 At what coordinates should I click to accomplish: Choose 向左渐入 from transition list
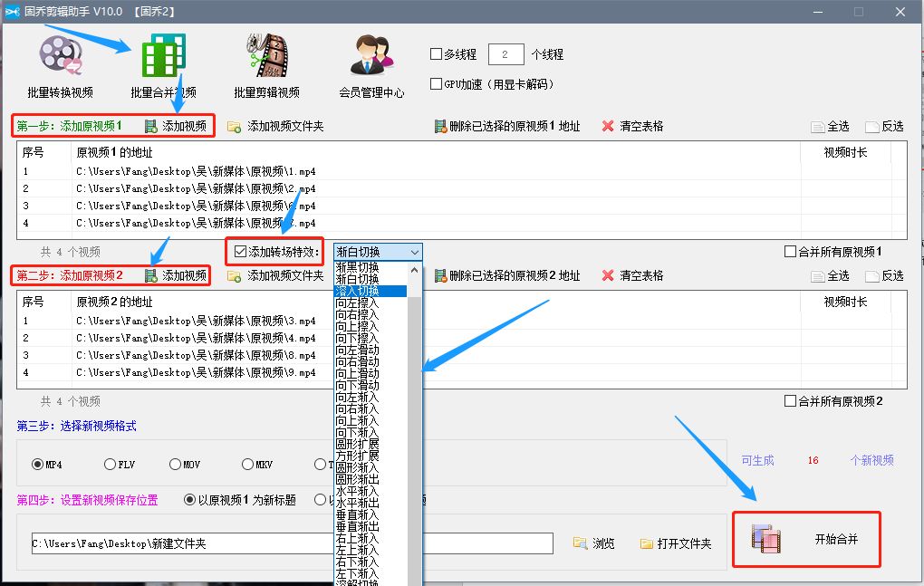(371, 397)
